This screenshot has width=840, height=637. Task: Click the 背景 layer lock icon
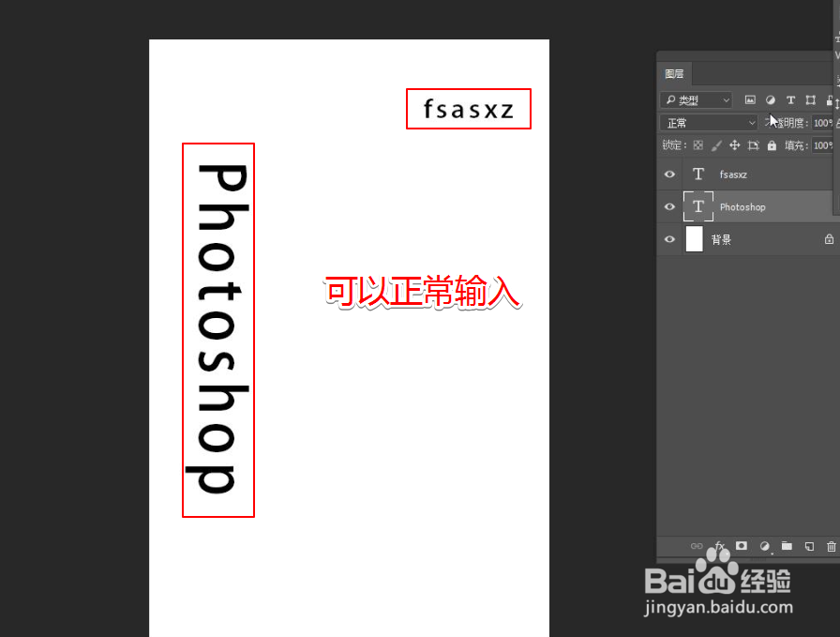[x=829, y=239]
